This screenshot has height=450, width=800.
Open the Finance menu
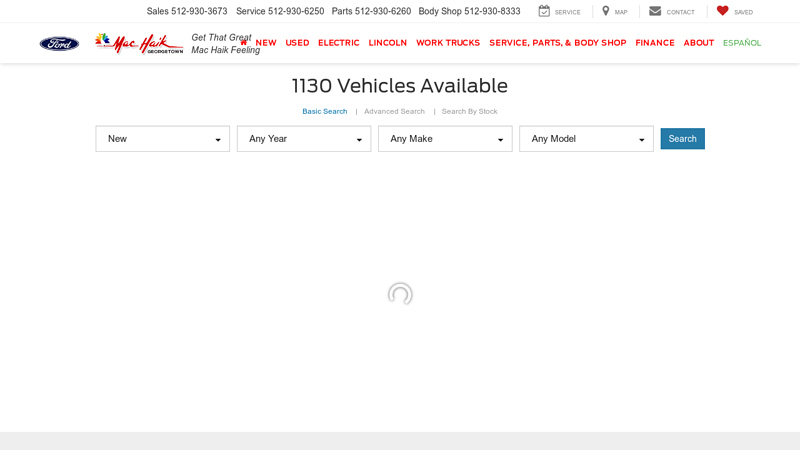[x=655, y=43]
